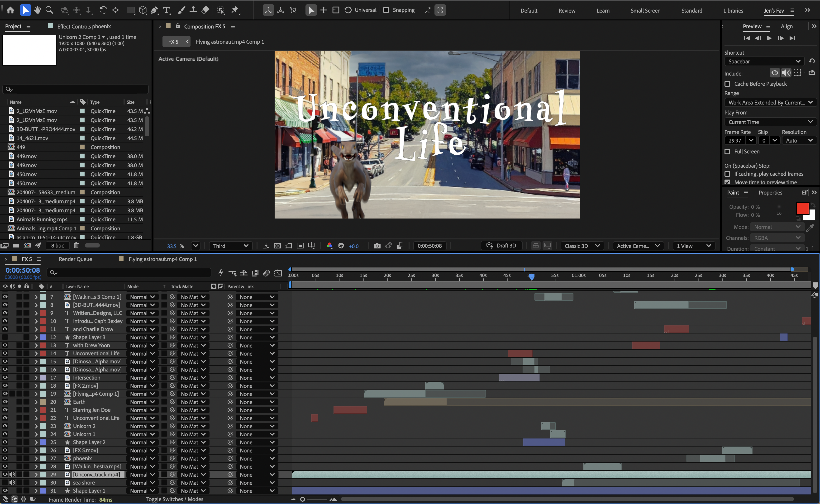This screenshot has width=820, height=504.
Task: Open Mode dropdown for Unicorn 2 layer
Action: click(142, 426)
